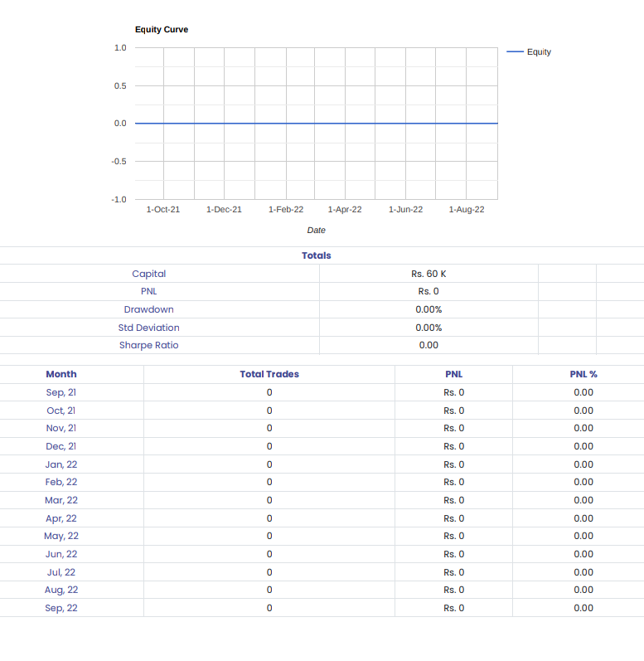Click the Month column header
This screenshot has height=661, width=644.
[x=61, y=374]
